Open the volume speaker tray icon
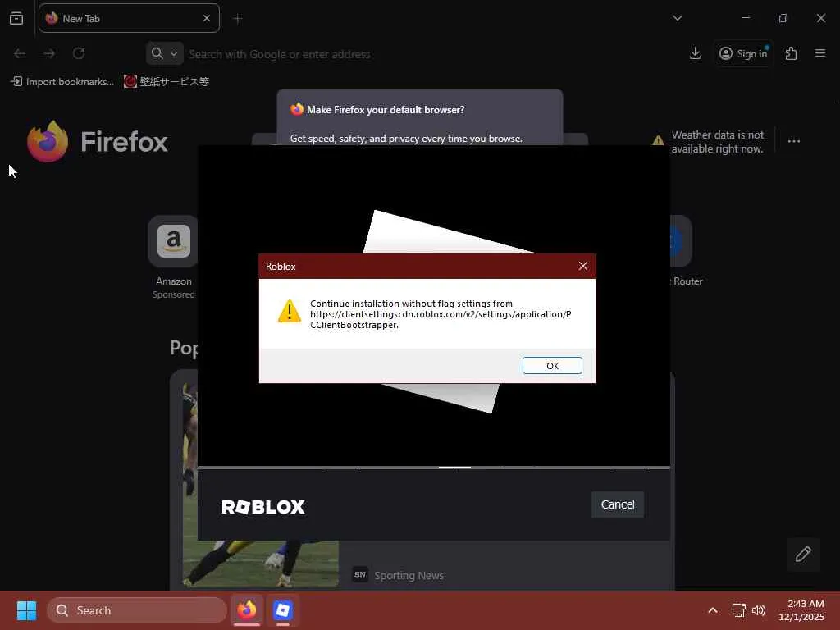The width and height of the screenshot is (840, 630). 759,610
